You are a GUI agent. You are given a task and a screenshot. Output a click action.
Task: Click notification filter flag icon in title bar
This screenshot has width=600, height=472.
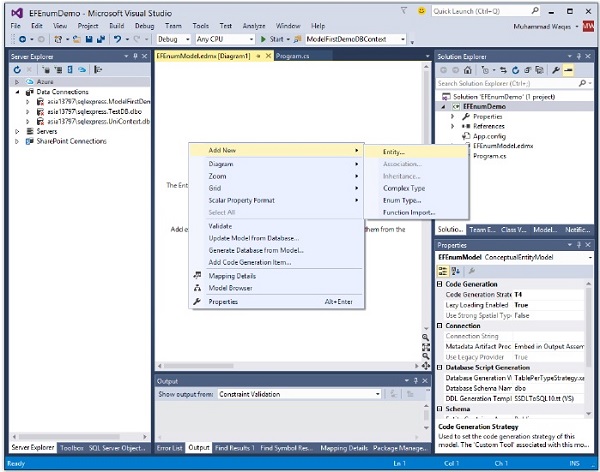[x=404, y=11]
